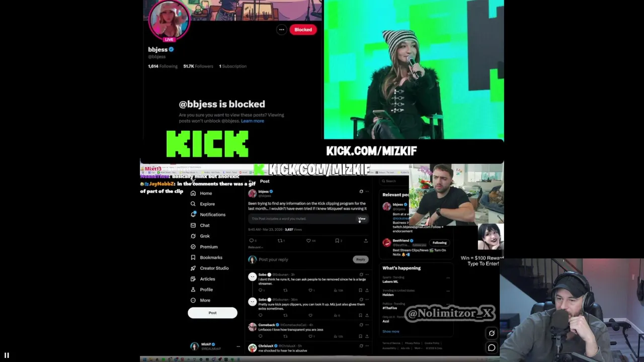Toggle Following button next to Bestfriend
This screenshot has height=362, width=644.
tap(439, 243)
